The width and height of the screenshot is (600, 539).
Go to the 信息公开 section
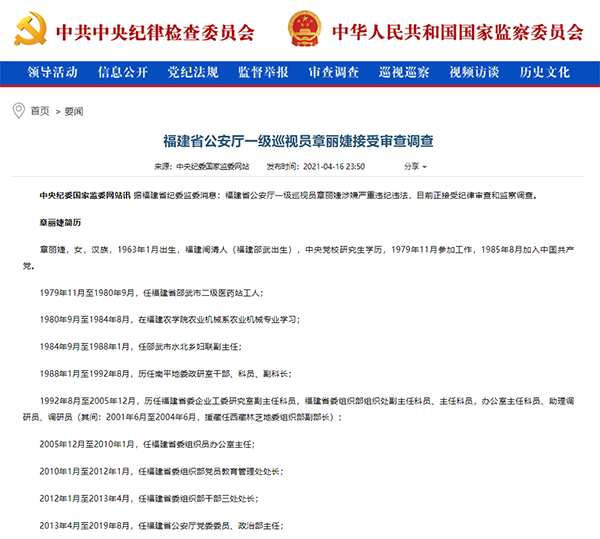(123, 73)
